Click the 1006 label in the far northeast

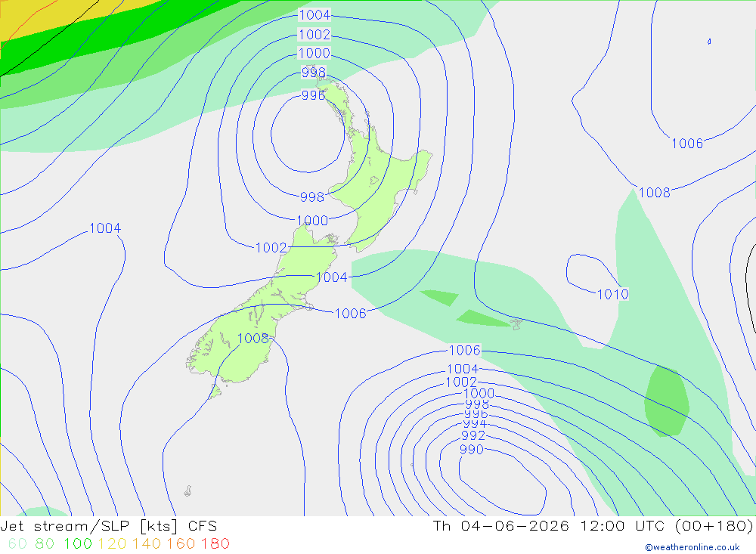[687, 143]
